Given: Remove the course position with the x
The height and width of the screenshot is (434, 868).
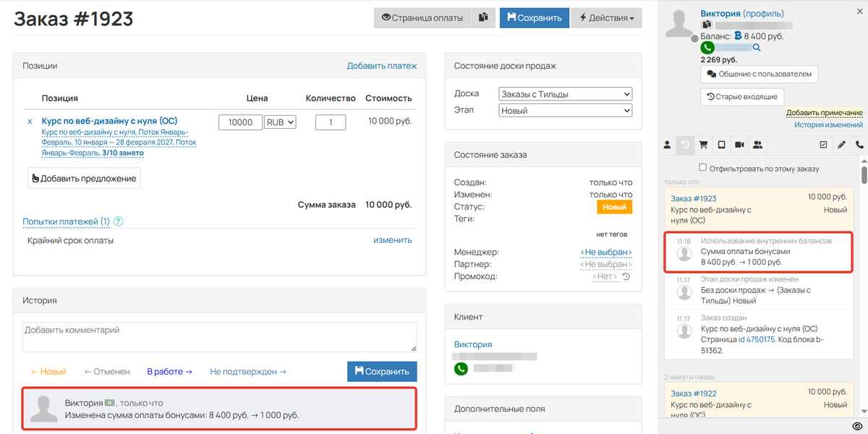Looking at the screenshot, I should tap(30, 122).
